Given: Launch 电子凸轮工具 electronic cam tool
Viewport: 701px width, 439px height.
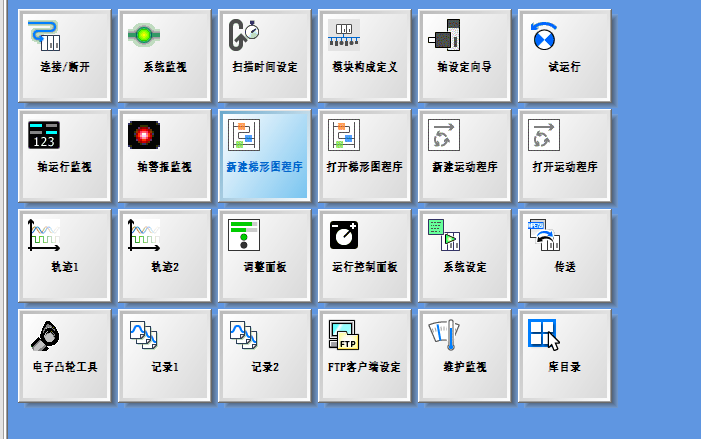Looking at the screenshot, I should 64,354.
